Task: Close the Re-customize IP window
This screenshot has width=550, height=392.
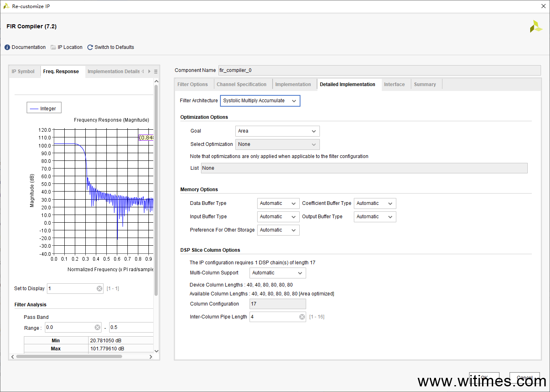Action: [544, 6]
